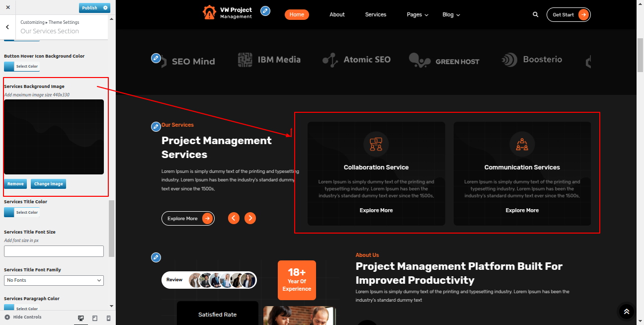
Task: Switch to mobile preview mode
Action: pyautogui.click(x=108, y=318)
